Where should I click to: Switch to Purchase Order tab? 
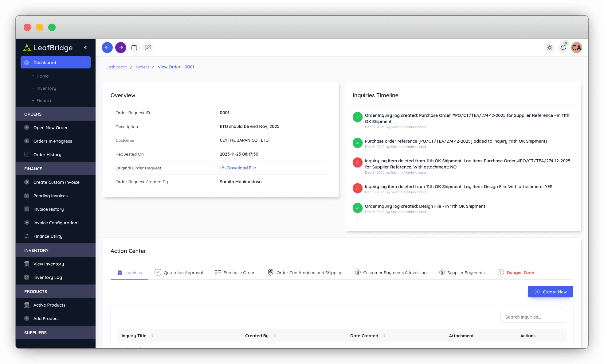point(235,273)
